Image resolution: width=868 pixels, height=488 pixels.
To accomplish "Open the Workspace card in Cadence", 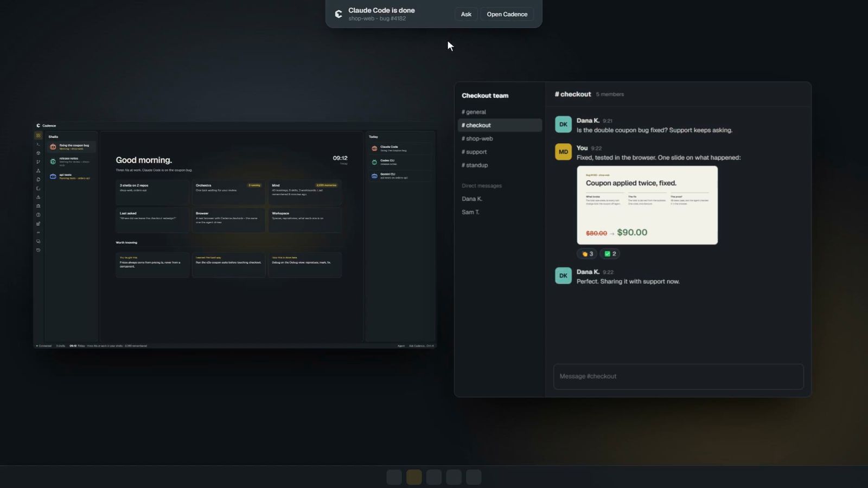I will pyautogui.click(x=305, y=220).
